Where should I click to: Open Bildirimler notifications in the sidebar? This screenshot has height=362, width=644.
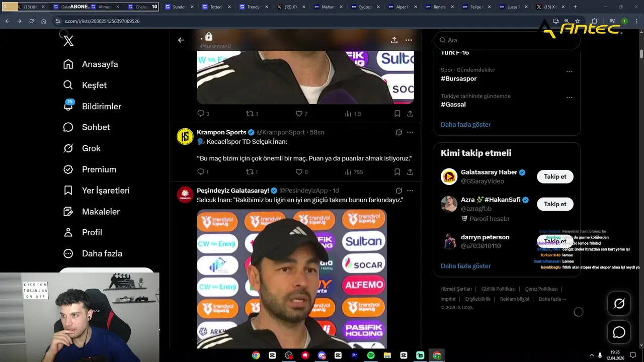[92, 106]
